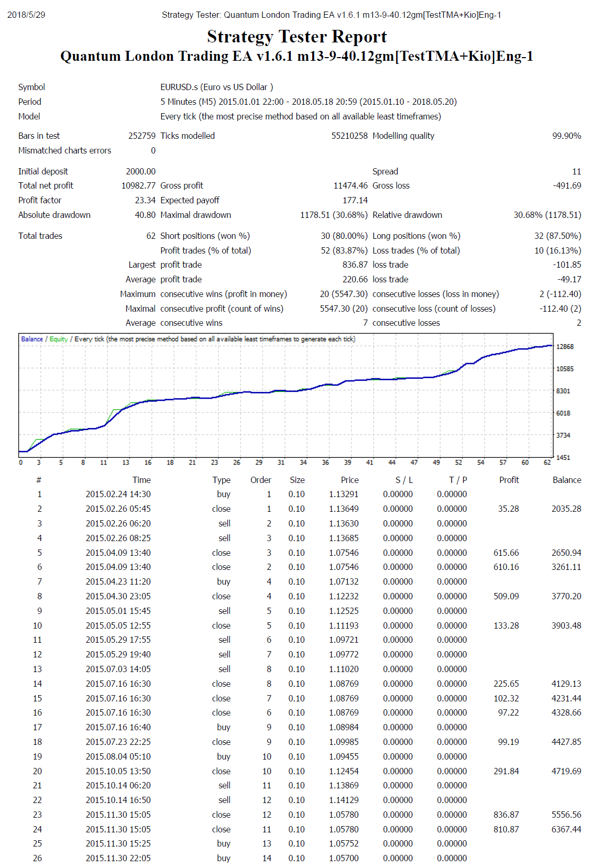Image resolution: width=593 pixels, height=868 pixels.
Task: Click the time 2015.02.24 14:30 in row 1
Action: click(x=118, y=494)
